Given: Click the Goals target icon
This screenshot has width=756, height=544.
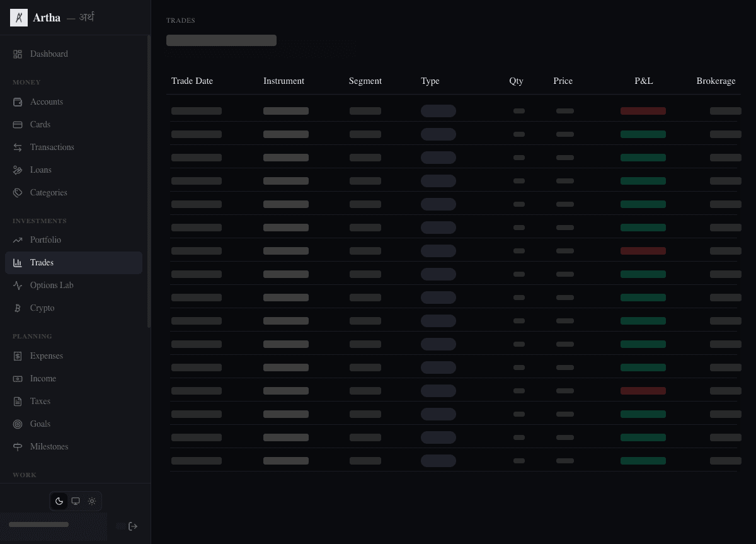Looking at the screenshot, I should [x=18, y=424].
